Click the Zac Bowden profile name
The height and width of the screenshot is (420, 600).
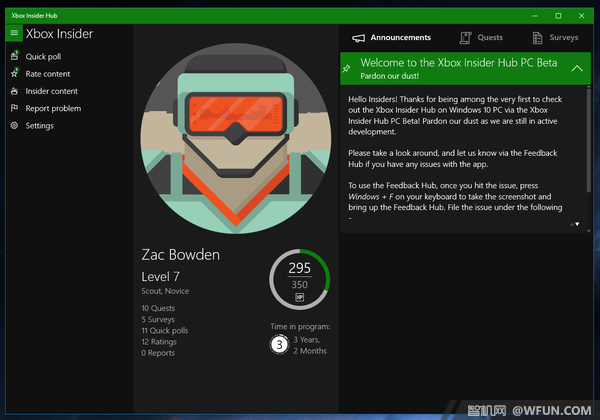point(180,255)
